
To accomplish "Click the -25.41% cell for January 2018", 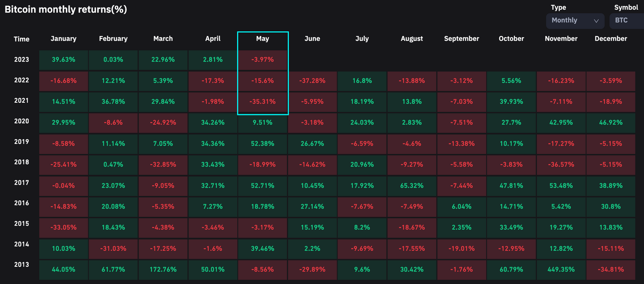I will pos(64,165).
